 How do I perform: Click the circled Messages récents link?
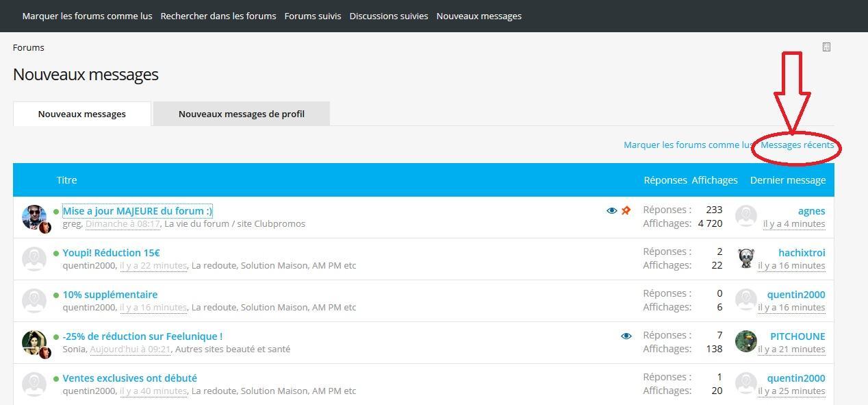pyautogui.click(x=797, y=145)
